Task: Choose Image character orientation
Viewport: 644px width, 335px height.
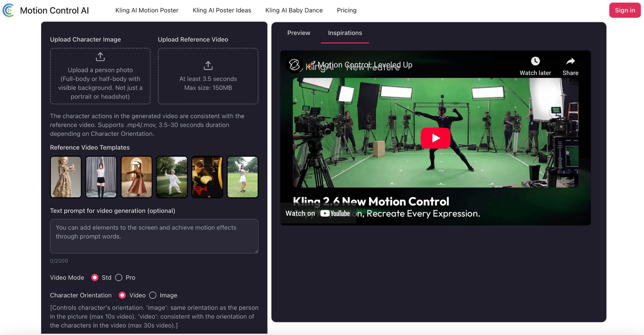Action: click(153, 295)
